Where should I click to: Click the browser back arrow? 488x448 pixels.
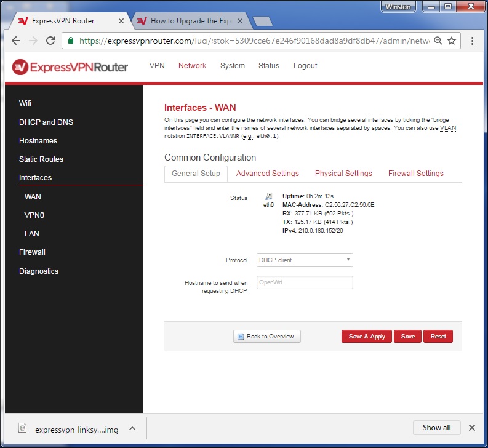[x=16, y=41]
